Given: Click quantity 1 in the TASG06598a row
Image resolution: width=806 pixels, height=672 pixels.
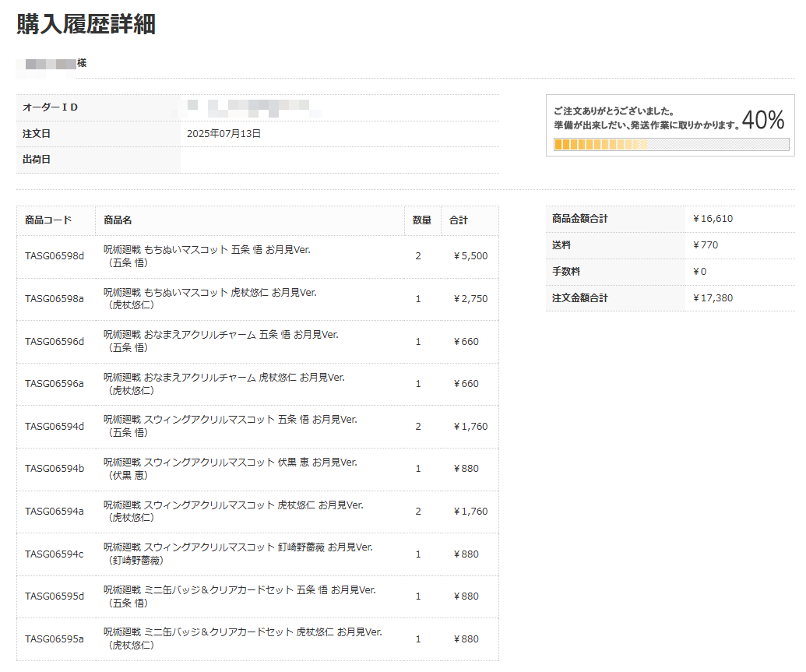Looking at the screenshot, I should [418, 299].
